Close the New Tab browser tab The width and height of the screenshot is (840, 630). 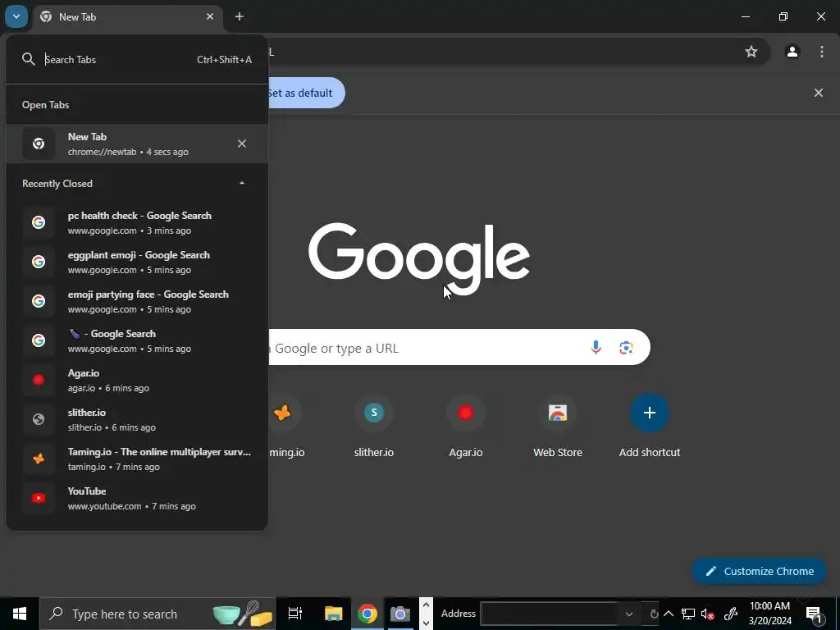(210, 16)
